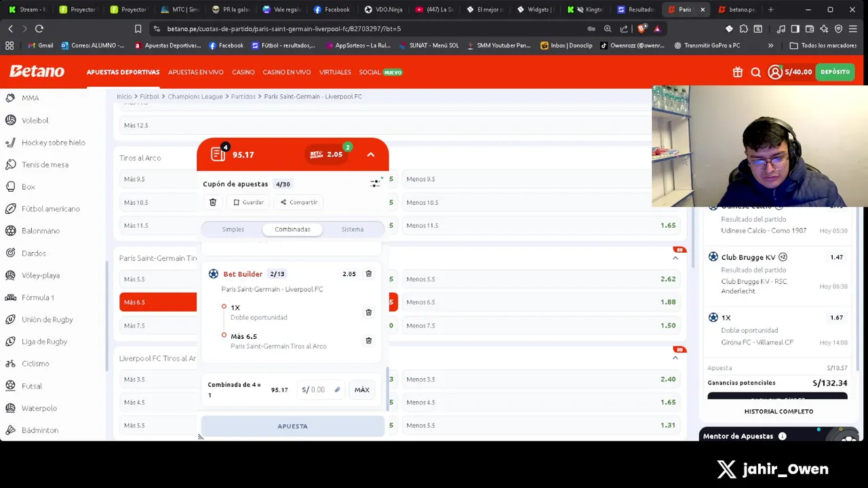868x488 pixels.
Task: Select Voleibol in the sports sidebar
Action: [35, 120]
